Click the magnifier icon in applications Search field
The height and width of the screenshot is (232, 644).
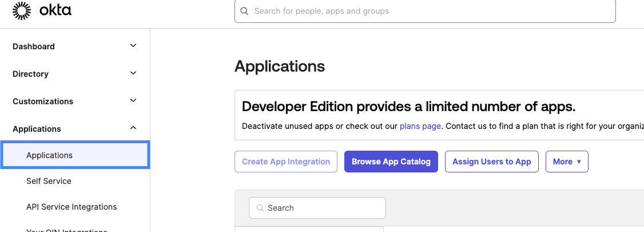coord(260,208)
